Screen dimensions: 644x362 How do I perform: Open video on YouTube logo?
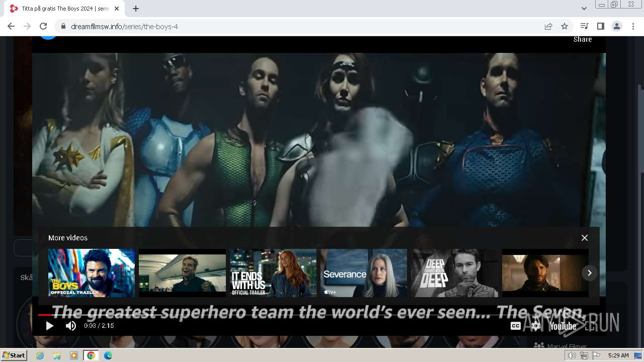(563, 326)
